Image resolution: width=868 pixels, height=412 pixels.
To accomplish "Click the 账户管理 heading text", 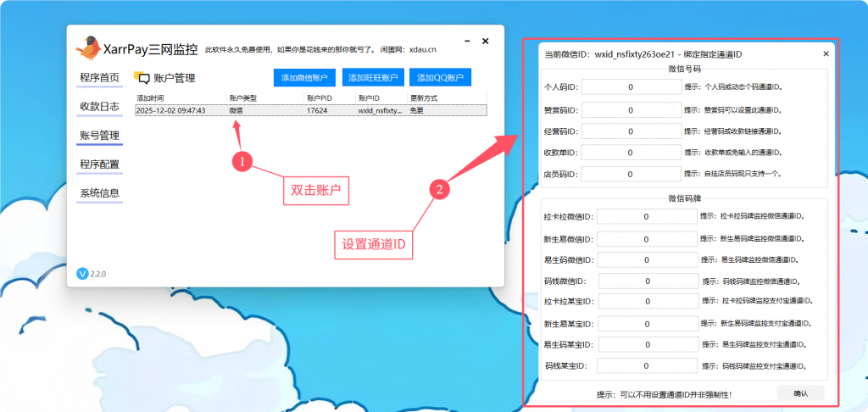I will [x=175, y=79].
